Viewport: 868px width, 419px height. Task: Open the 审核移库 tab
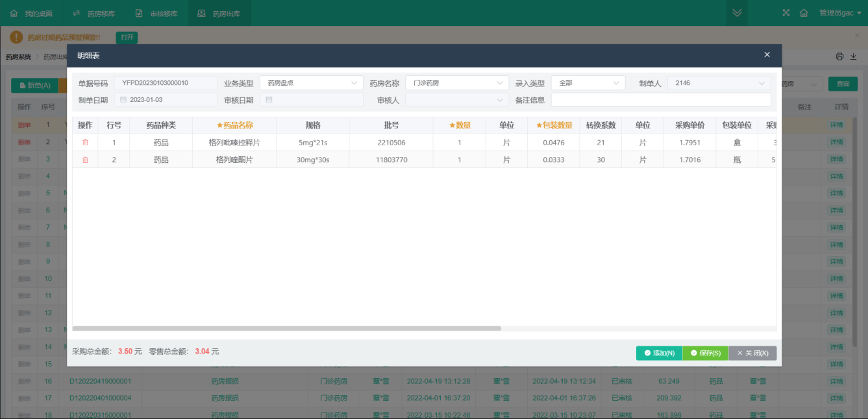(x=156, y=13)
